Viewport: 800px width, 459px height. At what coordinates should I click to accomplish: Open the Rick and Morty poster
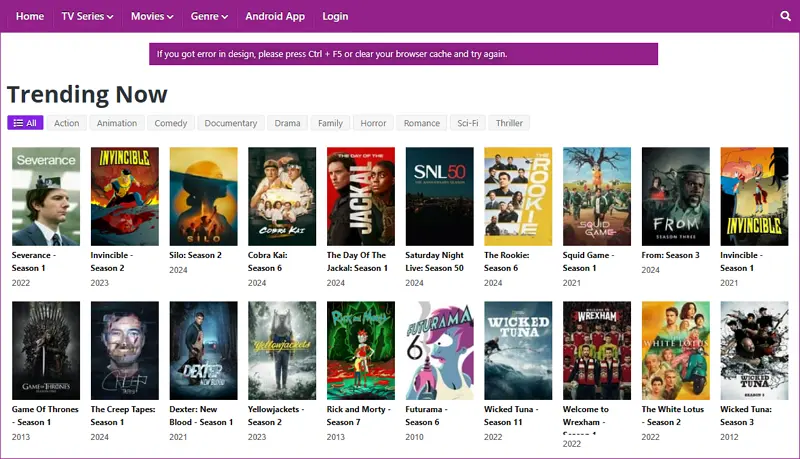pyautogui.click(x=361, y=350)
